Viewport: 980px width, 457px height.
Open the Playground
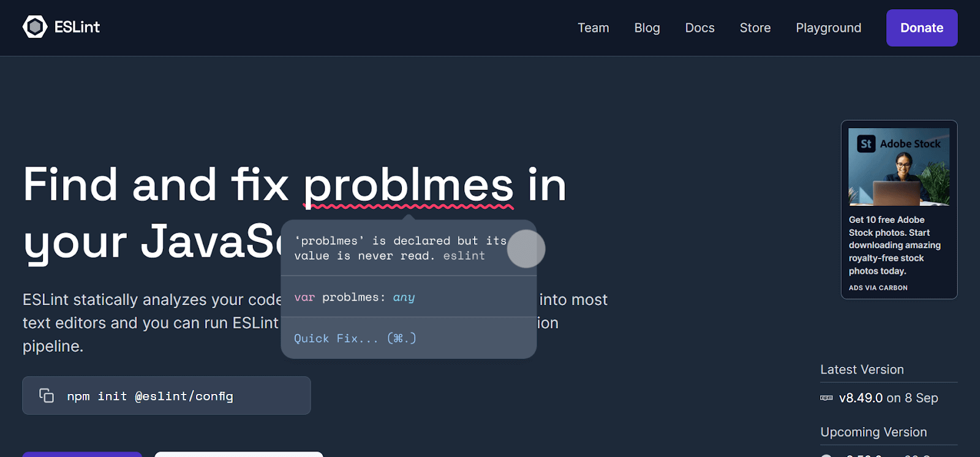point(828,28)
